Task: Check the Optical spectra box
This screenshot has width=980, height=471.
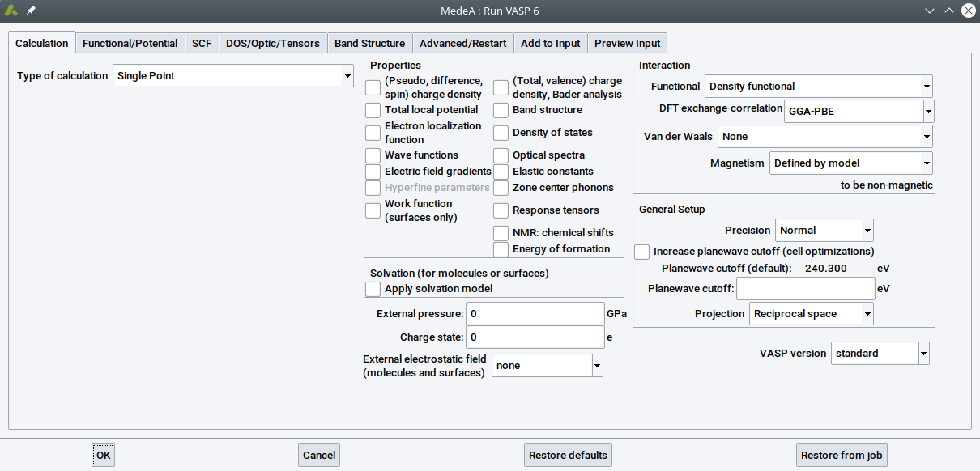Action: 501,155
